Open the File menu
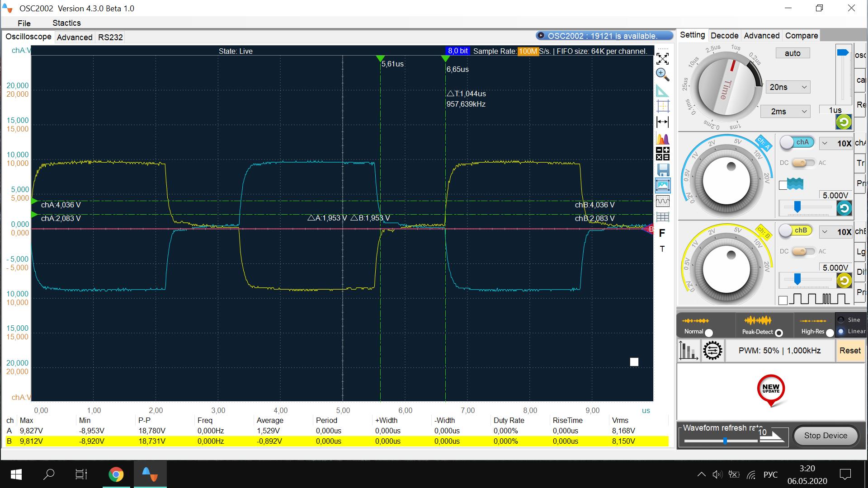This screenshot has width=868, height=488. point(24,23)
